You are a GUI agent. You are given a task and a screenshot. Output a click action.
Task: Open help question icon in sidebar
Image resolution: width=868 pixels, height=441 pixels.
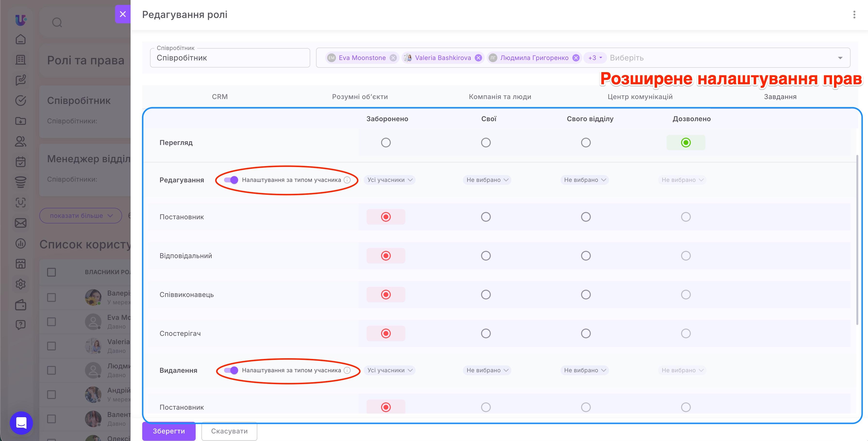click(x=21, y=325)
